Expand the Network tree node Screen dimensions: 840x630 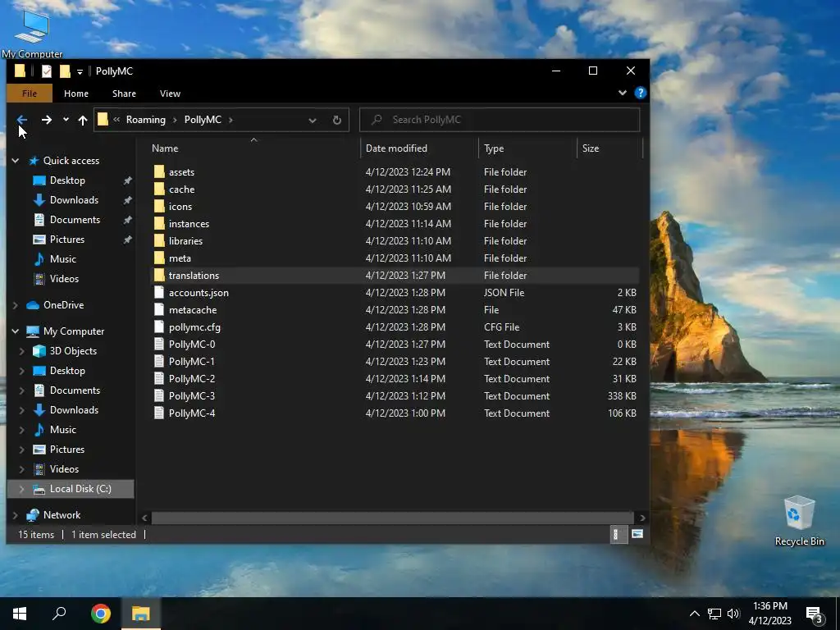[16, 515]
